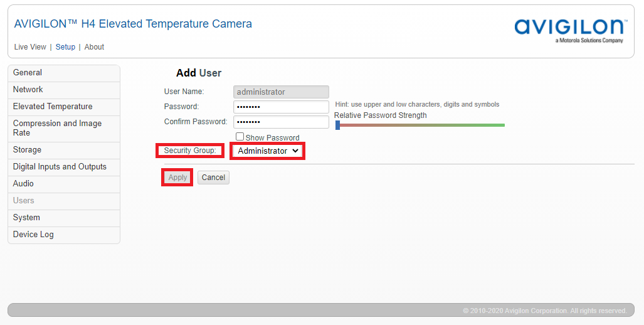Enable the Show Password checkbox
This screenshot has width=644, height=325.
click(240, 137)
